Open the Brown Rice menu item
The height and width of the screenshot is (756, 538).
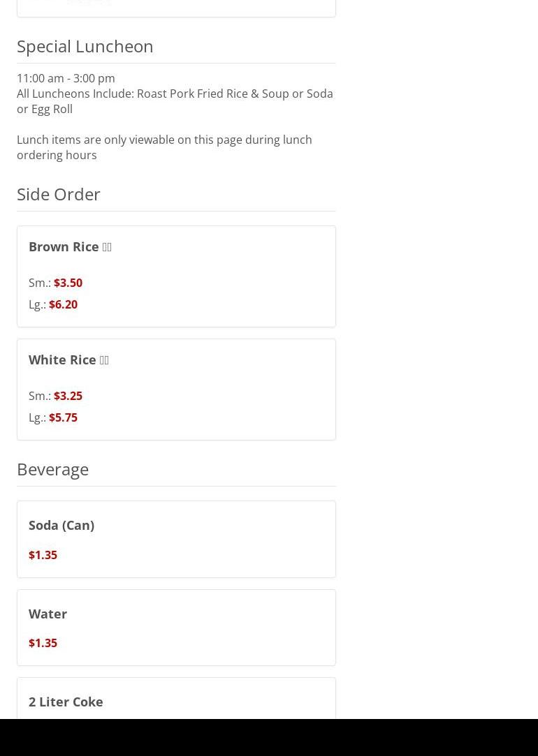[64, 246]
